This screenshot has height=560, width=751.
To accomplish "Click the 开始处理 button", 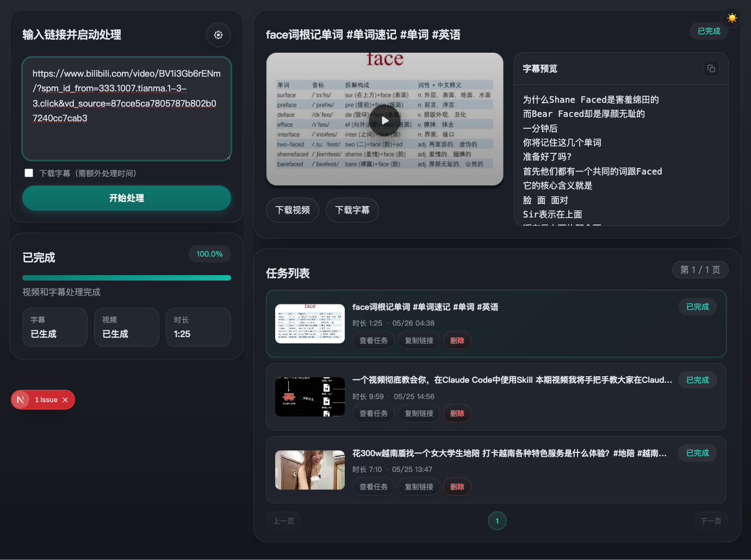I will 127,198.
